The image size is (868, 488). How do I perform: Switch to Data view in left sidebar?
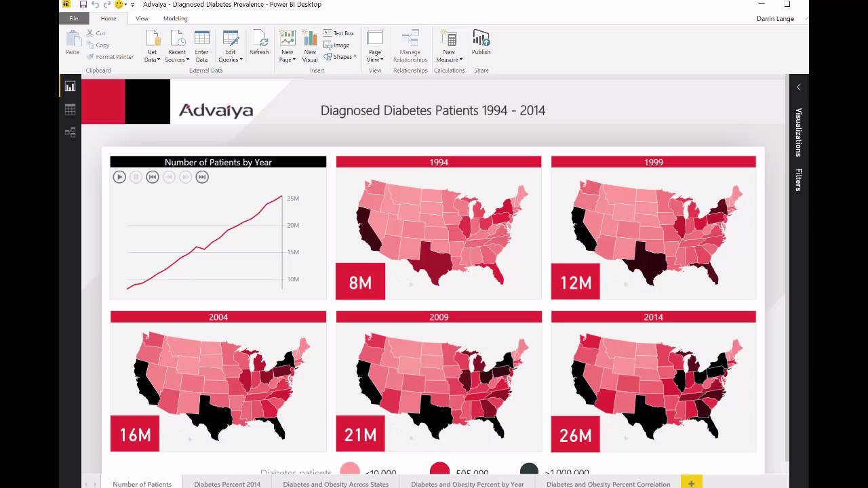(70, 109)
